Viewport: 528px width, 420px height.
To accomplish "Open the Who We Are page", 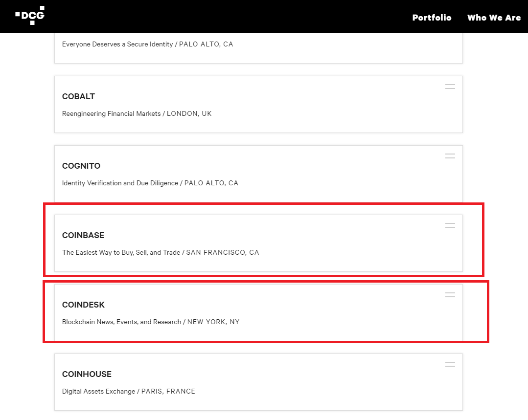I will coord(494,18).
